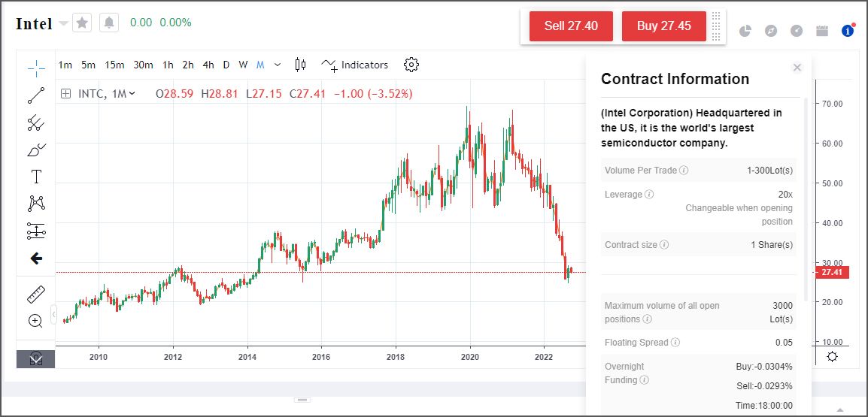This screenshot has width=868, height=417.
Task: Open the chart settings gear
Action: (411, 65)
